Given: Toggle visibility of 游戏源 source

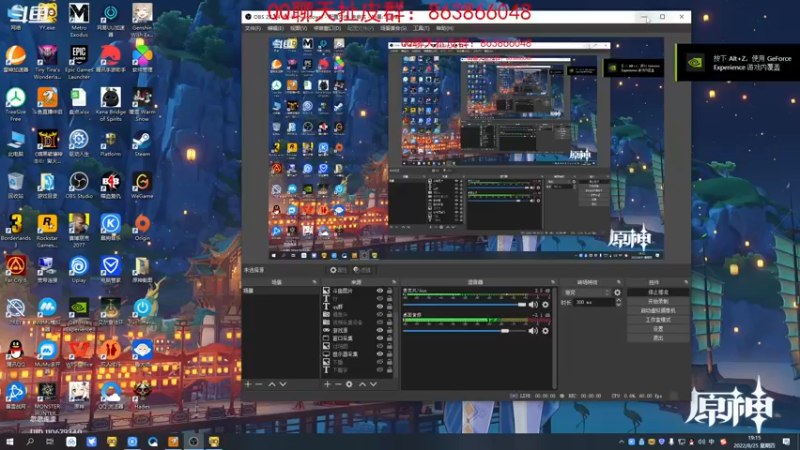Looking at the screenshot, I should click(380, 330).
